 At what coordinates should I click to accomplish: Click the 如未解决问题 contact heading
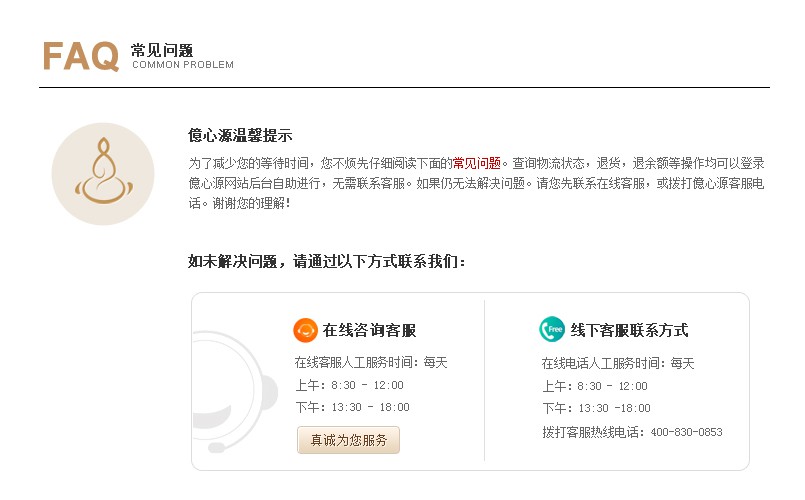[x=327, y=262]
